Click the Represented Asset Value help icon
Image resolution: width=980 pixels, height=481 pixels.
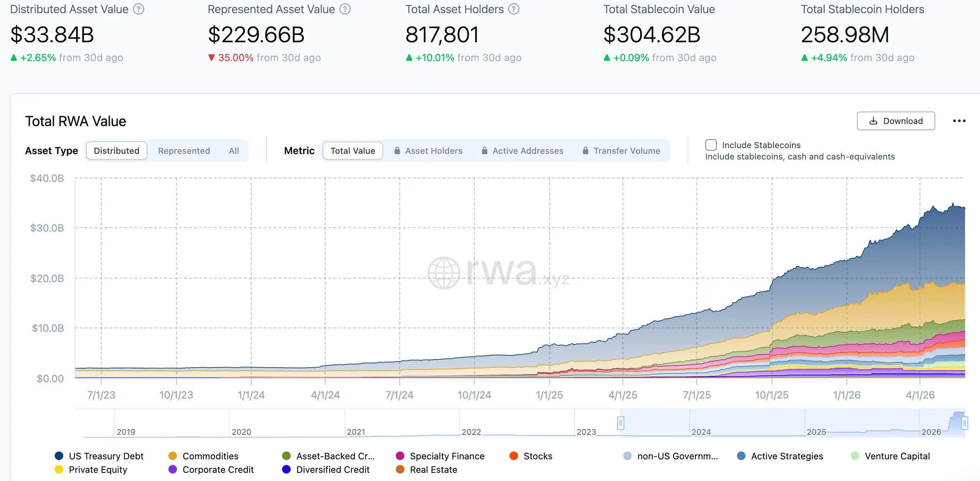click(x=345, y=9)
